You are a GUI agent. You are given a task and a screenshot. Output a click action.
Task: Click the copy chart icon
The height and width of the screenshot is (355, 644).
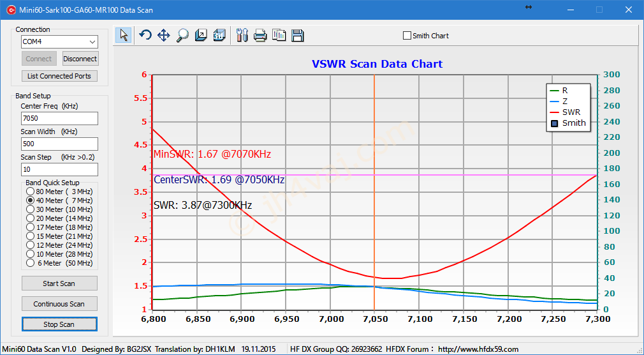pyautogui.click(x=279, y=35)
